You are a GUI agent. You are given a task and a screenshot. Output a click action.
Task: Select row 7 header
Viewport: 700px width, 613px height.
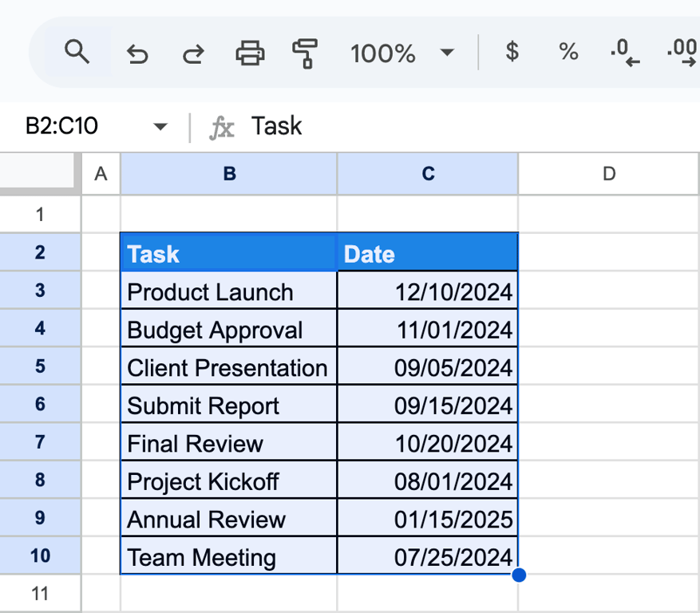[40, 442]
